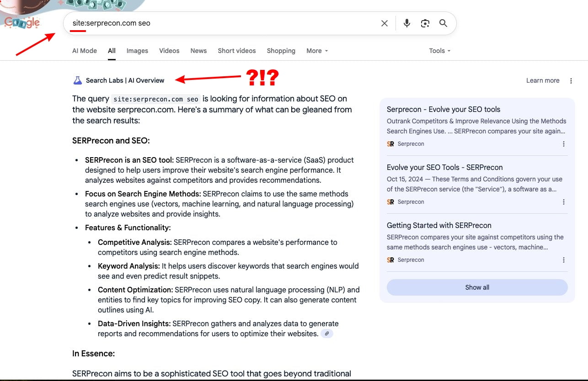The width and height of the screenshot is (588, 381).
Task: Click the Learn more link
Action: (543, 80)
